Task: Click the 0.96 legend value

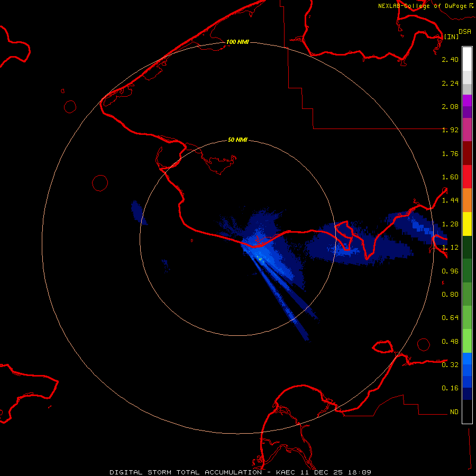Action: click(450, 271)
